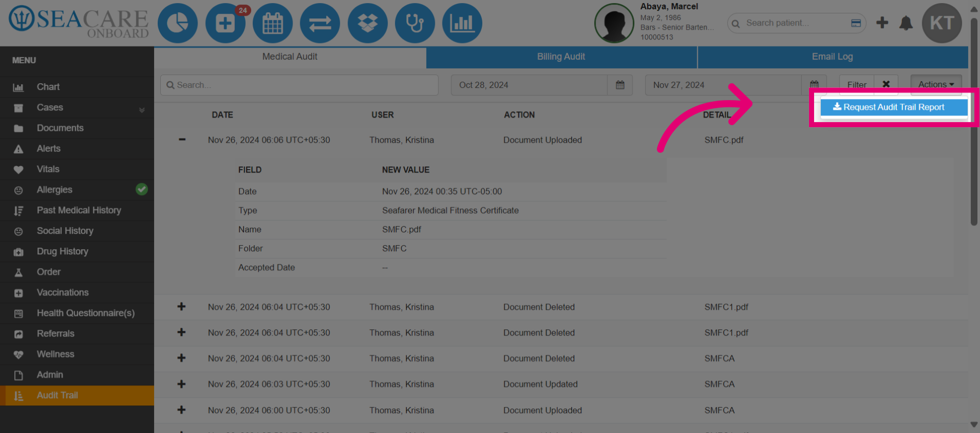This screenshot has height=433, width=980.
Task: Open Social History in sidebar
Action: click(77, 231)
